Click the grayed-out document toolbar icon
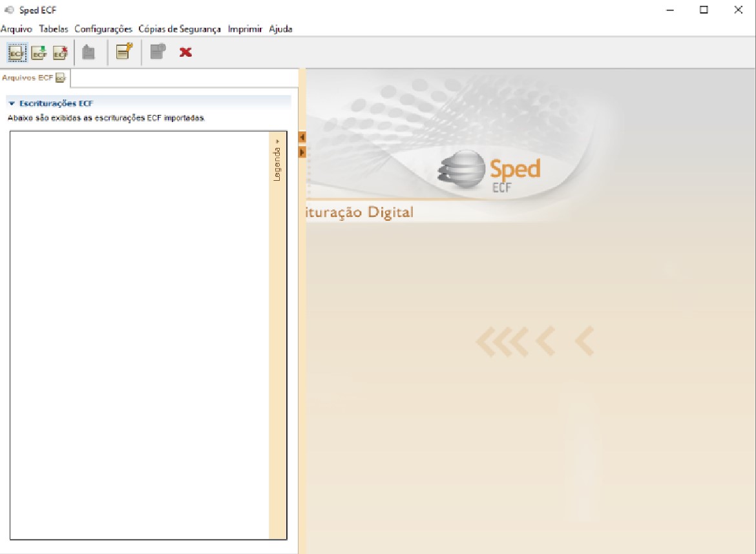Viewport: 756px width, 554px height. click(x=158, y=52)
